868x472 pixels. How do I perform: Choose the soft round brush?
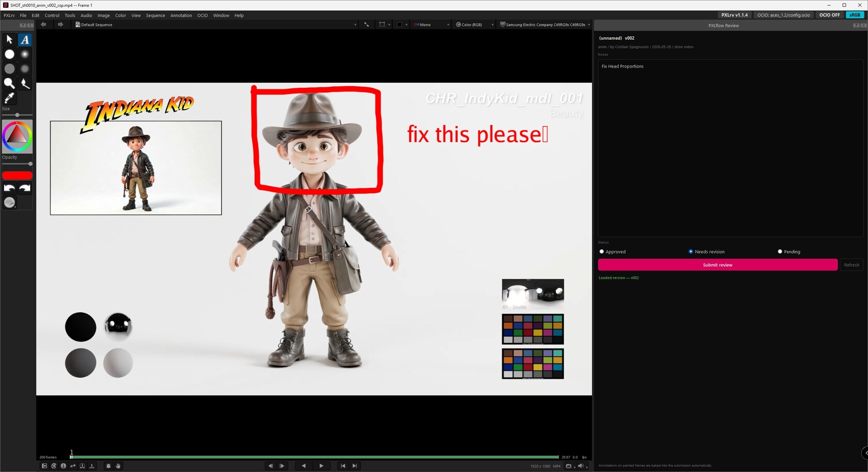point(25,54)
